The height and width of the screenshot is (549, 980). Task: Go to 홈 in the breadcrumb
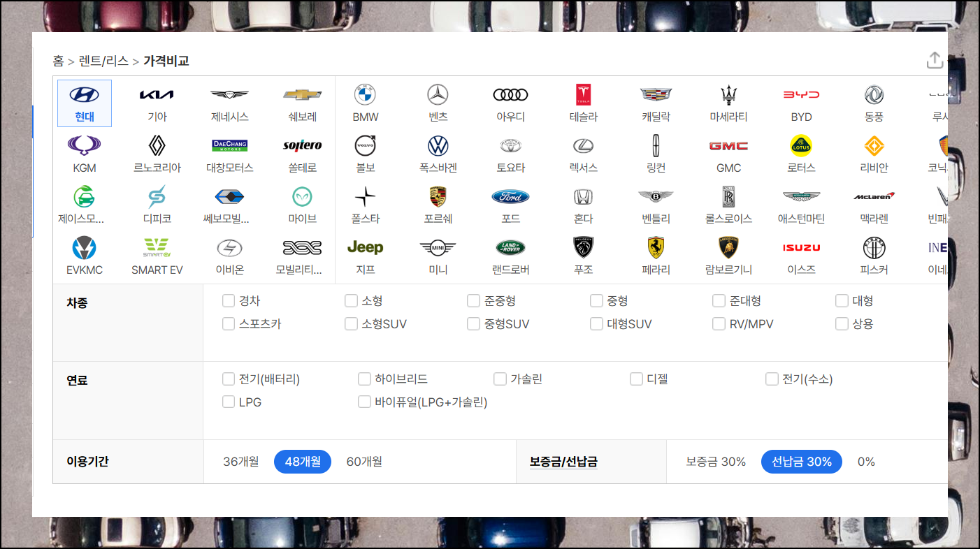point(58,61)
